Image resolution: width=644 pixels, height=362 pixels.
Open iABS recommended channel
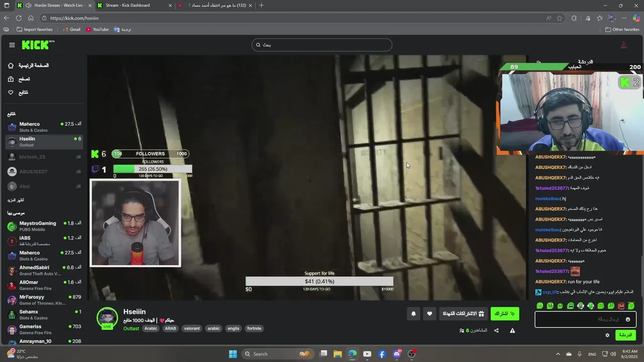(x=44, y=241)
